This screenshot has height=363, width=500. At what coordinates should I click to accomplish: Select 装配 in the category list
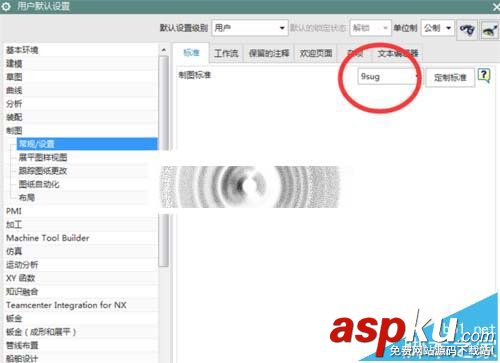tap(81, 117)
